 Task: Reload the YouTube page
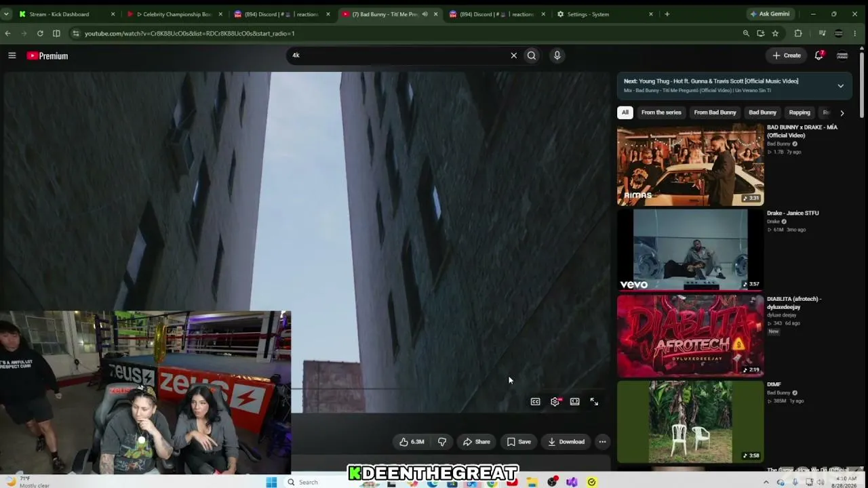tap(40, 33)
